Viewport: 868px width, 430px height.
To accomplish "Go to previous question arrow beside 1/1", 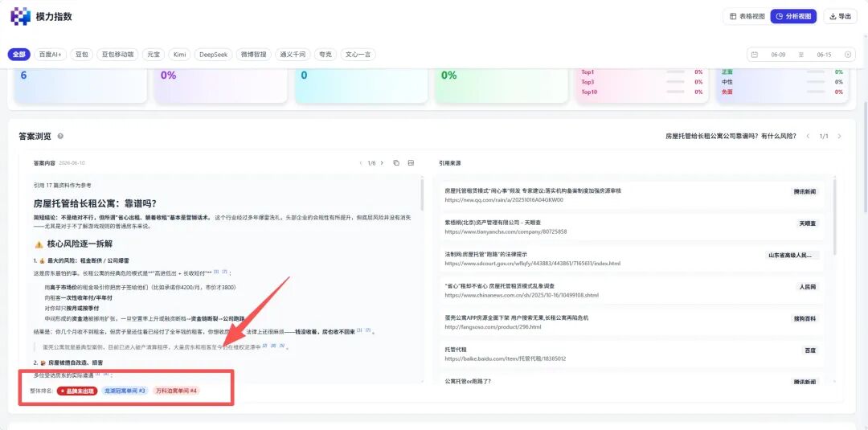I will pos(809,136).
